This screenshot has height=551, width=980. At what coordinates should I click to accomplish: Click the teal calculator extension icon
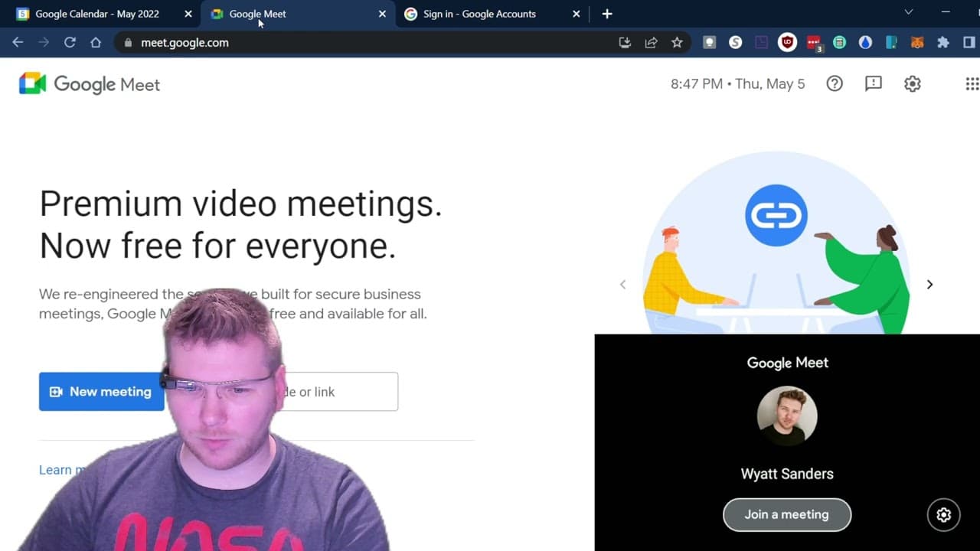[x=840, y=43]
